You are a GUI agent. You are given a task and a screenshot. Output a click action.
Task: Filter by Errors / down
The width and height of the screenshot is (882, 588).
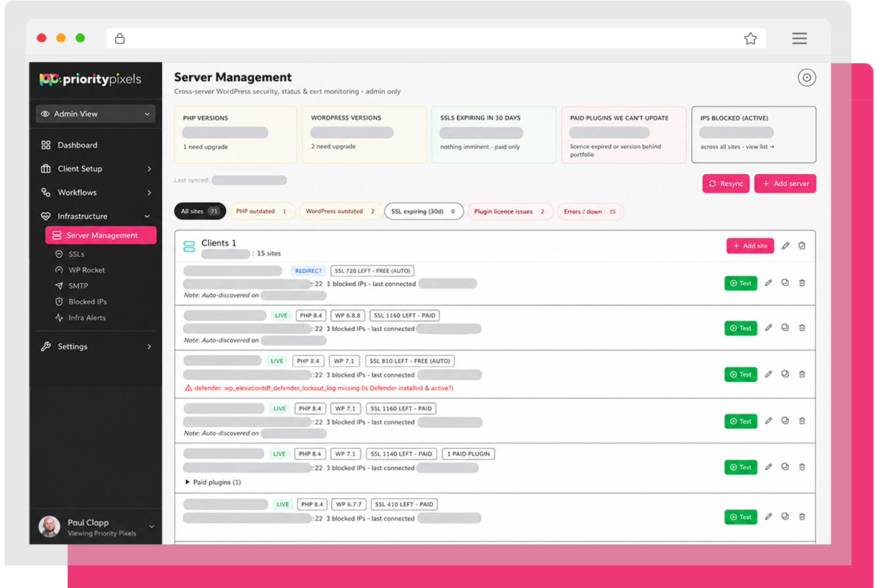[x=590, y=212]
